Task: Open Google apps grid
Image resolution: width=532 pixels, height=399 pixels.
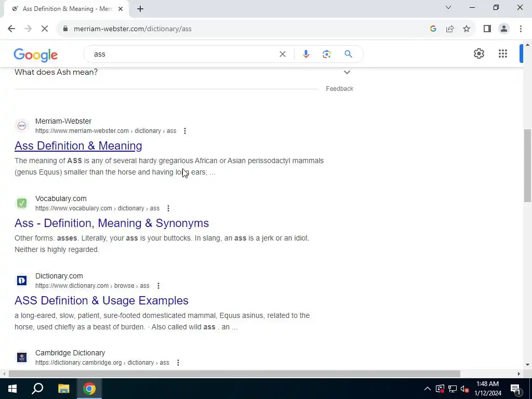Action: [503, 54]
